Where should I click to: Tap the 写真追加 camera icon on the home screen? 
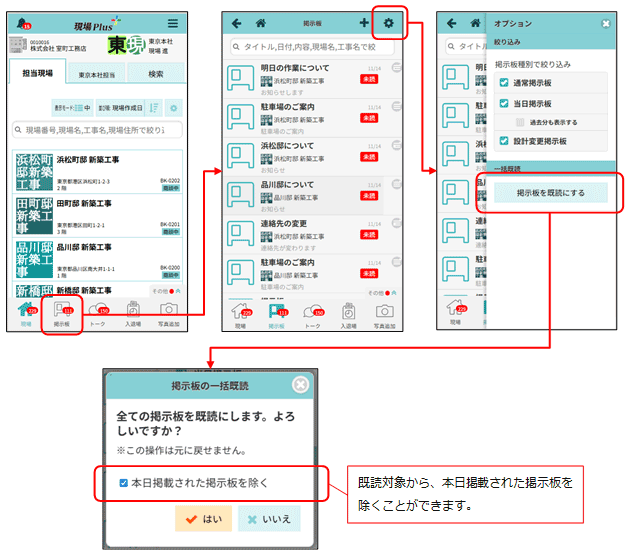pyautogui.click(x=168, y=314)
